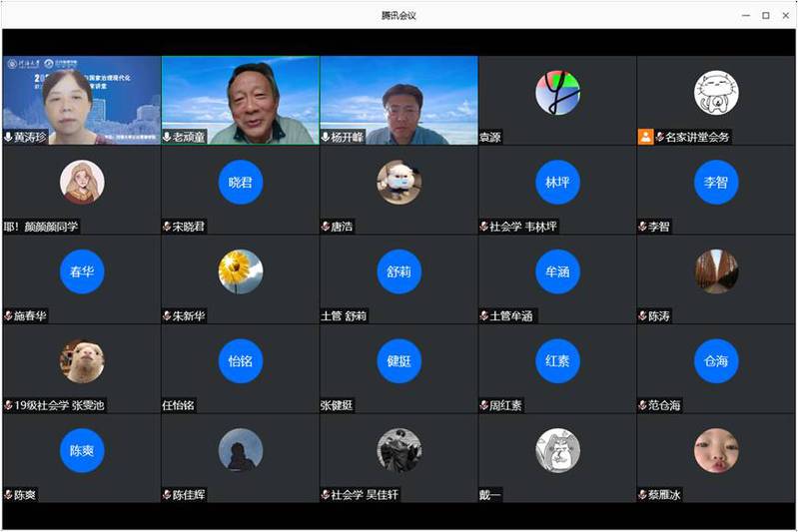
Task: Click the name label 任怡铭
Action: pyautogui.click(x=178, y=405)
